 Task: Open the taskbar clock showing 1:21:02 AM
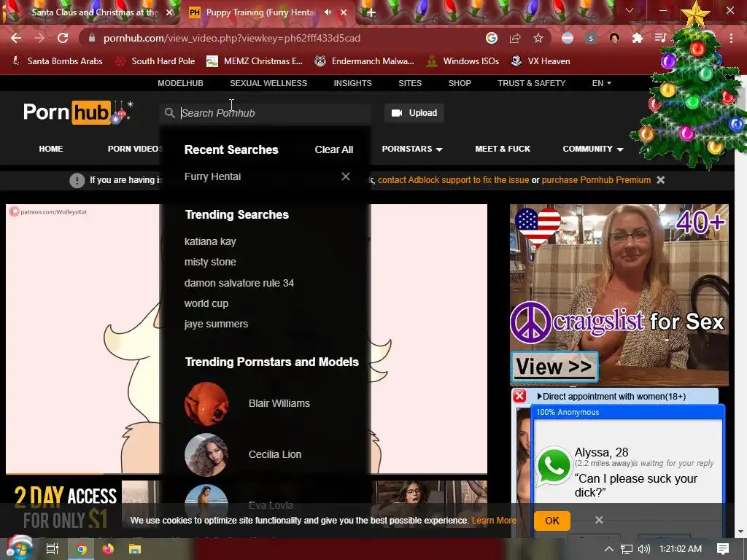(x=681, y=549)
